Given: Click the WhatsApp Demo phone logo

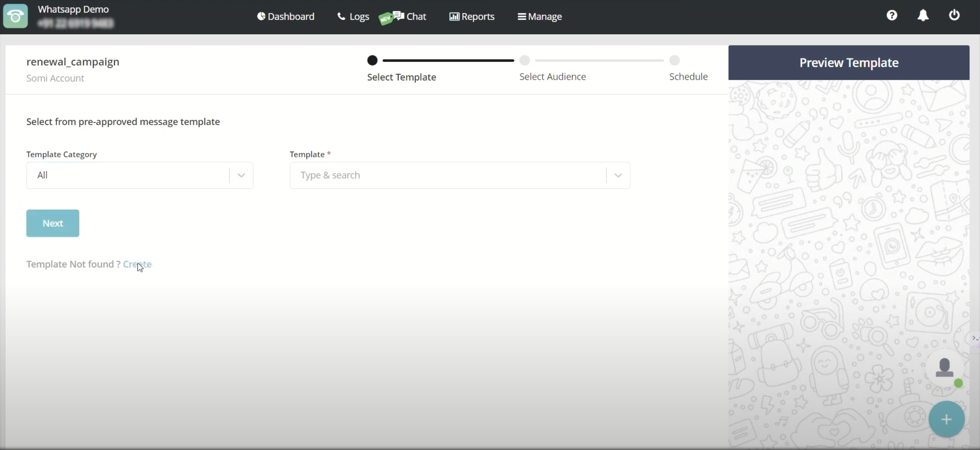Looking at the screenshot, I should [15, 16].
